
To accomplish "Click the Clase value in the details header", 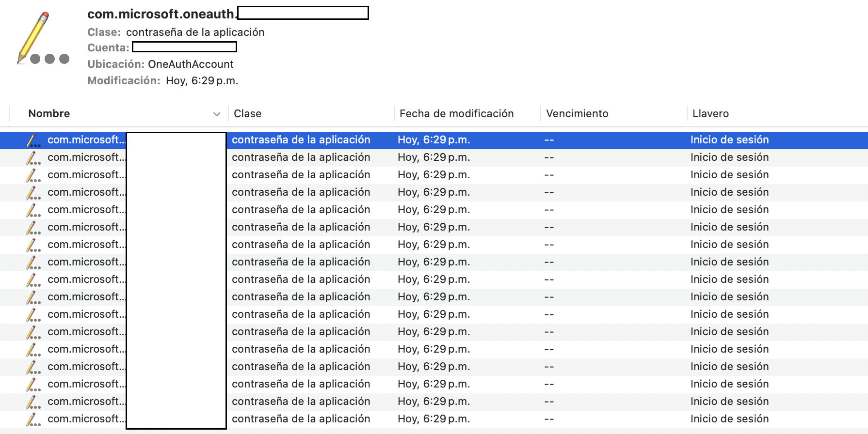I will pyautogui.click(x=195, y=32).
